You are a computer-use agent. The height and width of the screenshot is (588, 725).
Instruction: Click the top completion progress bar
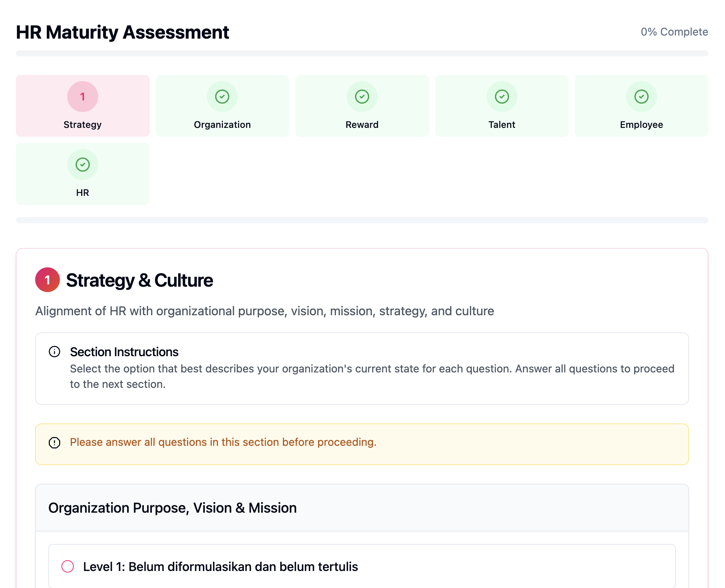[x=362, y=53]
